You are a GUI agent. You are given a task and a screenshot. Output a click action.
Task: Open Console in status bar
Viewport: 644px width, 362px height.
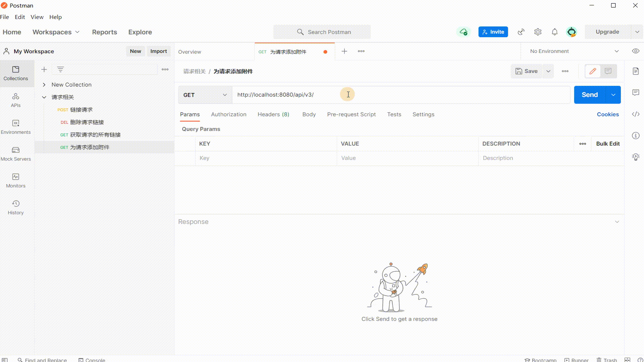pos(92,360)
